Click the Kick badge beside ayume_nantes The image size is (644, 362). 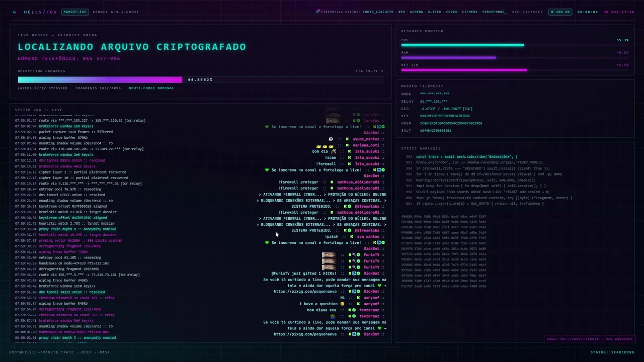(346, 139)
